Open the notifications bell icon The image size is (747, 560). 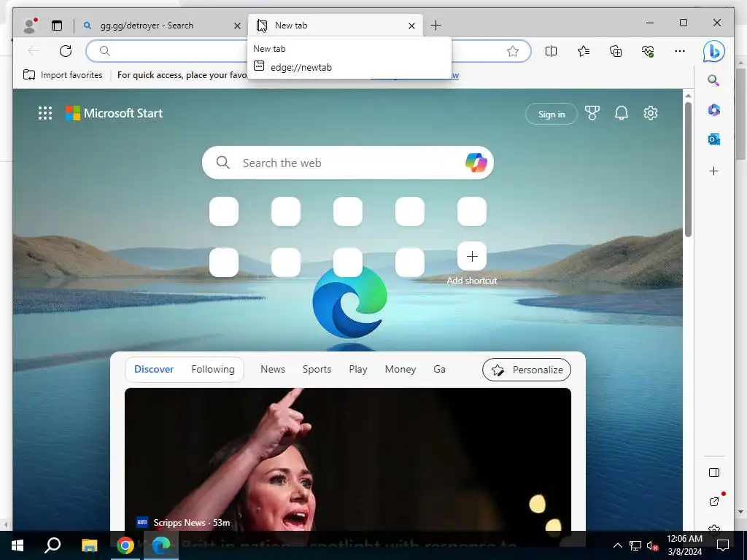point(622,113)
